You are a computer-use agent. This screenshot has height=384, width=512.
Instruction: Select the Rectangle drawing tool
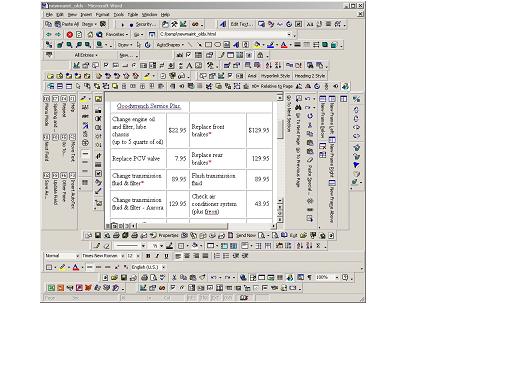(x=208, y=45)
